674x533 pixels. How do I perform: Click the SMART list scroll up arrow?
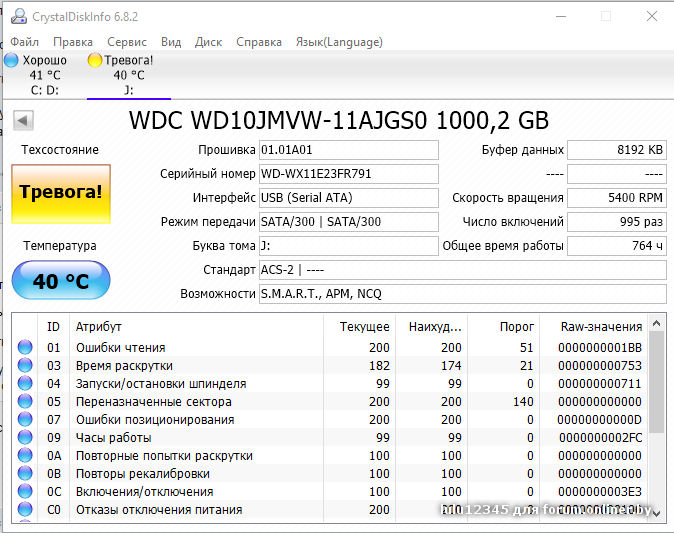(x=656, y=324)
